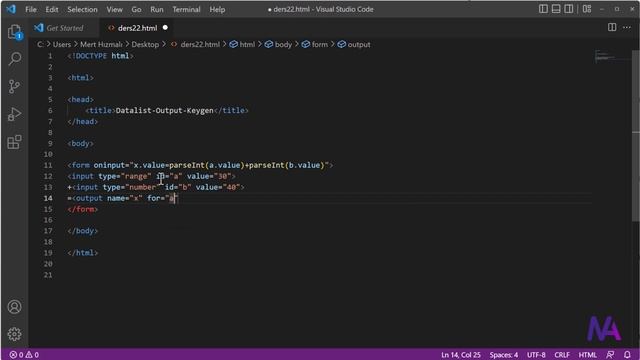Open the Search view
This screenshot has width=640, height=360.
pos(14,58)
